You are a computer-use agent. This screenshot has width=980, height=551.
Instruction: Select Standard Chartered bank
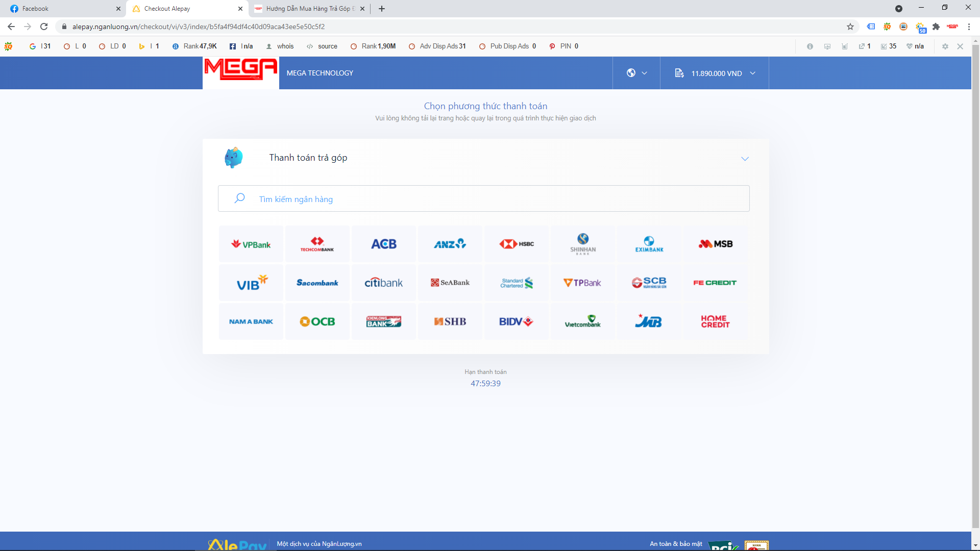pyautogui.click(x=517, y=283)
